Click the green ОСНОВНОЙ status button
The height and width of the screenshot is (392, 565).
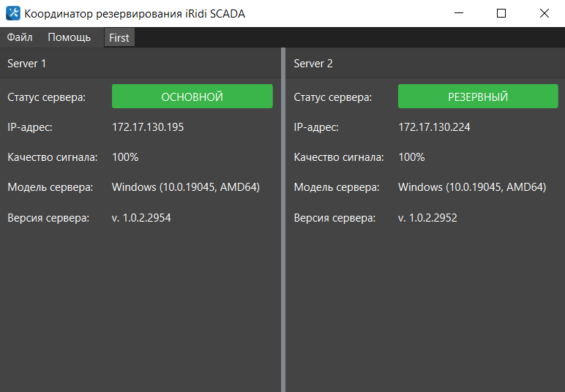pyautogui.click(x=192, y=97)
